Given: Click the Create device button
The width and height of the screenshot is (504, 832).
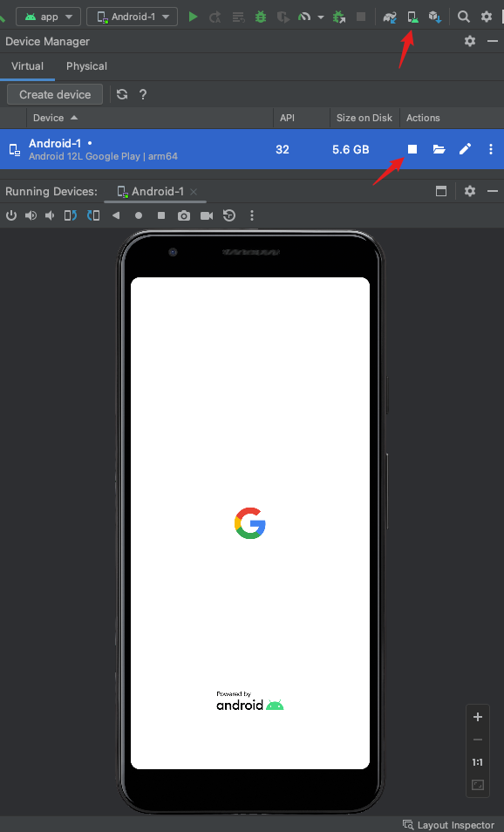Looking at the screenshot, I should (x=55, y=94).
